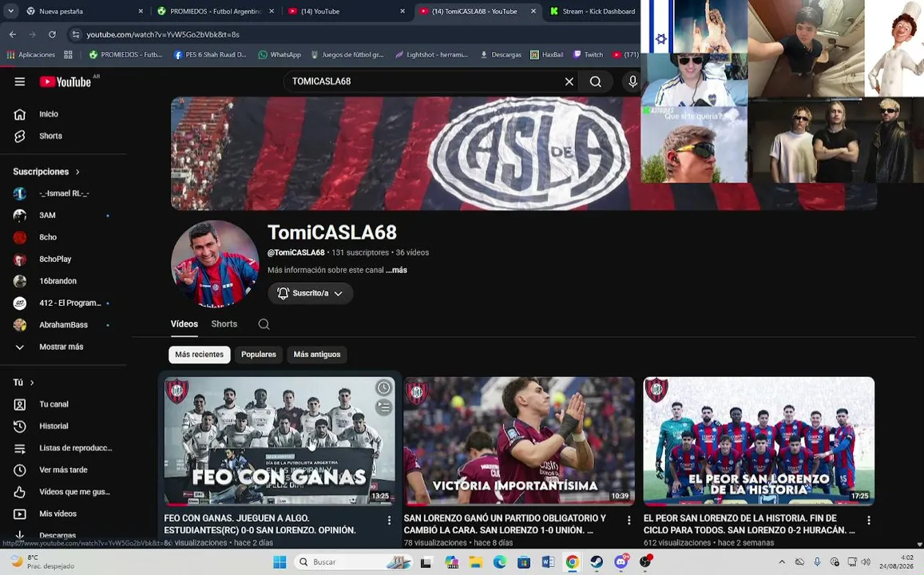
Task: Open site information icon in address bar
Action: pyautogui.click(x=75, y=35)
